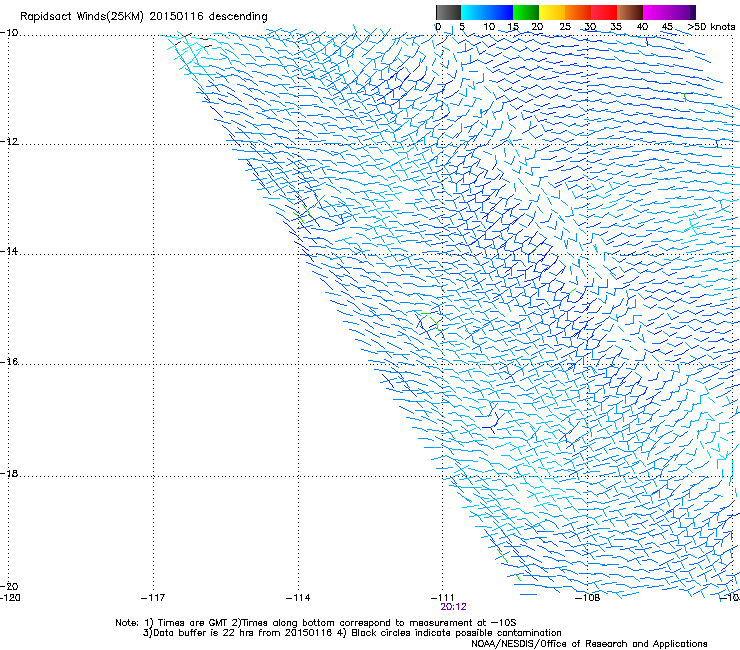The width and height of the screenshot is (740, 650).
Task: Click the -12 latitude axis label
Action: [9, 142]
